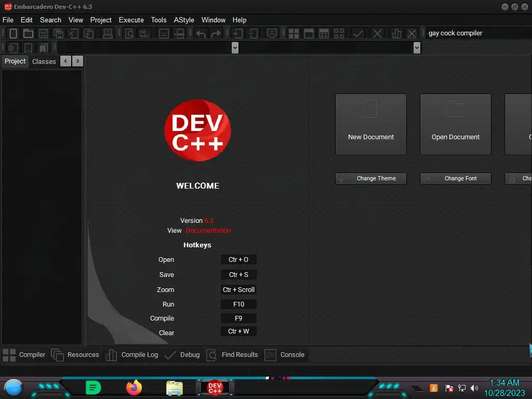Image resolution: width=532 pixels, height=399 pixels.
Task: Open the Edit menu
Action: coord(26,20)
